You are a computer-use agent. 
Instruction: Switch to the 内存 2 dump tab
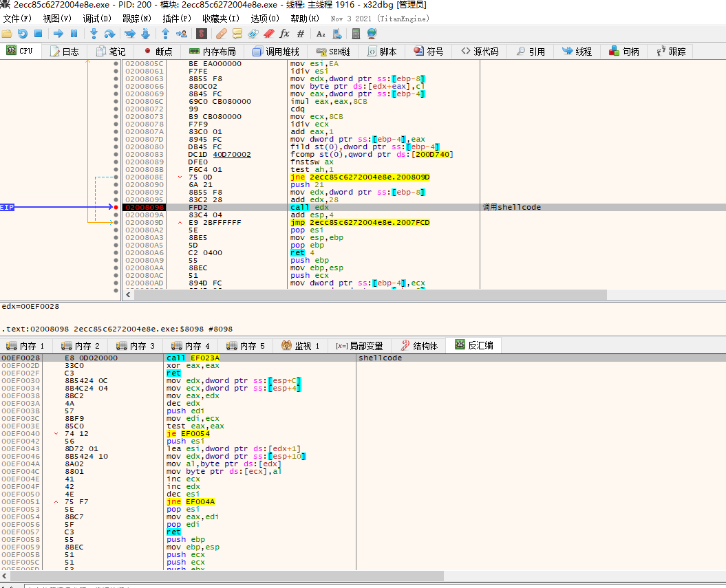coord(81,346)
